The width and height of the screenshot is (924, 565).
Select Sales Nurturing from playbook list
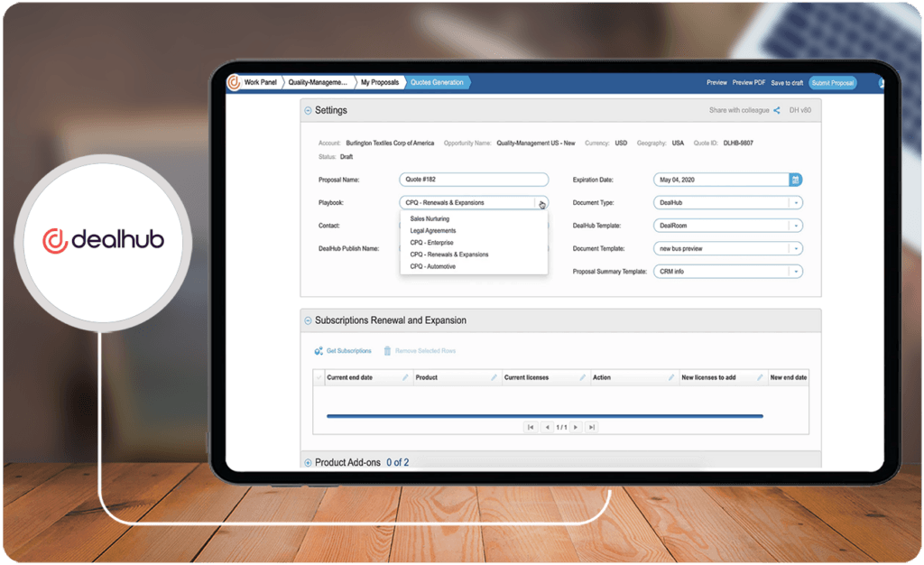click(x=430, y=219)
